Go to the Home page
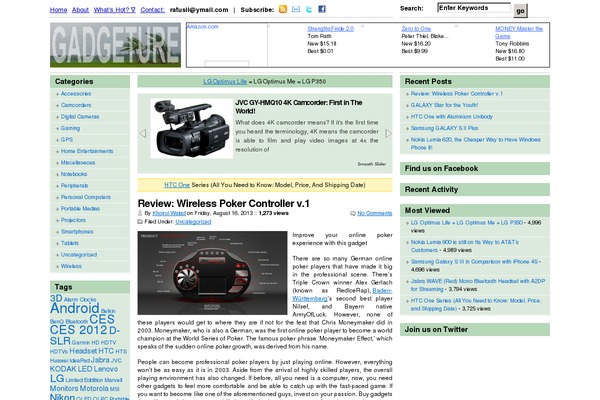The height and width of the screenshot is (400, 600). 58,10
